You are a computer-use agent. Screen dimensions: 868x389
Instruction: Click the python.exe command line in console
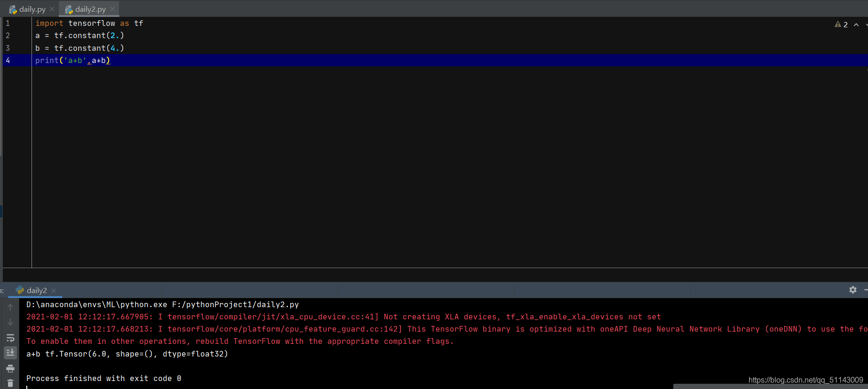click(x=163, y=304)
